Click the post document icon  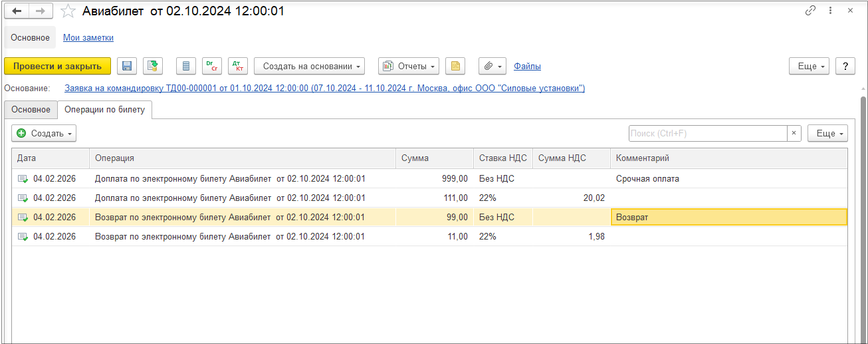pos(152,66)
